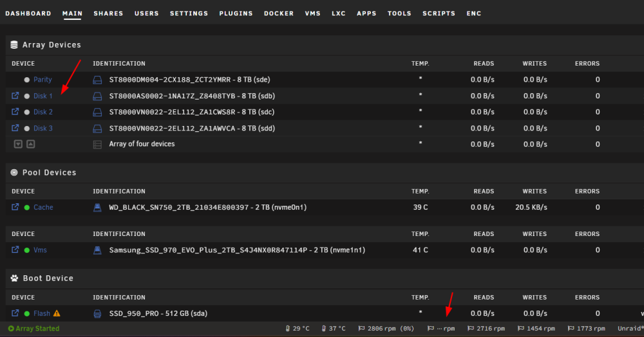The width and height of the screenshot is (644, 337).
Task: Click the Disk 1 grey status indicator
Action: 26,96
